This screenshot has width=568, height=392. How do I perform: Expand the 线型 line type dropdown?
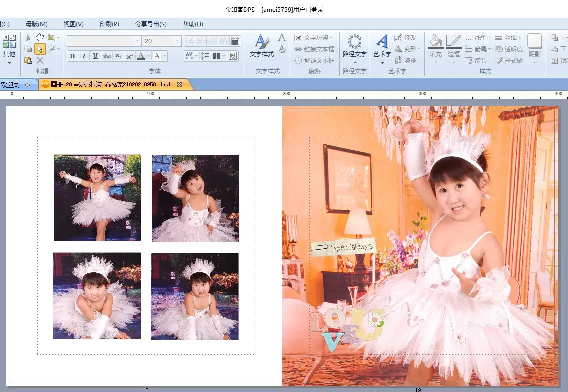click(489, 38)
